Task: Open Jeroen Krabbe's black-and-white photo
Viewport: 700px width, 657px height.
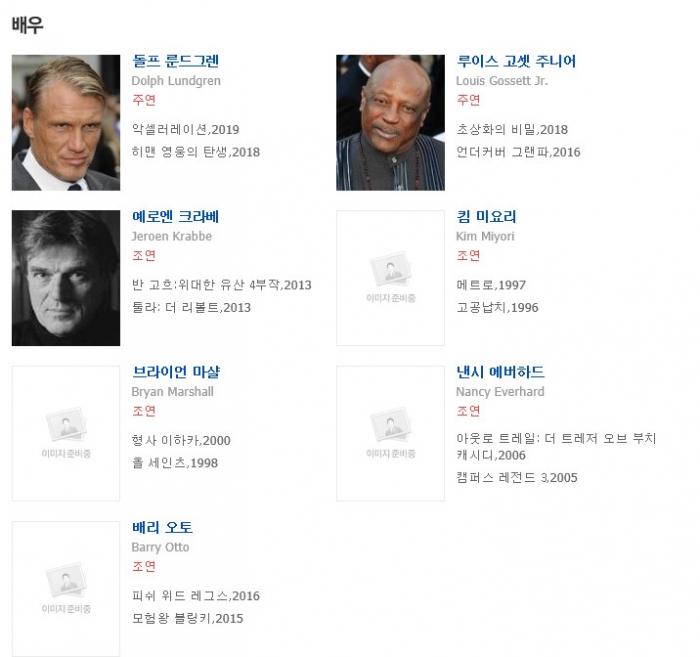Action: point(66,278)
